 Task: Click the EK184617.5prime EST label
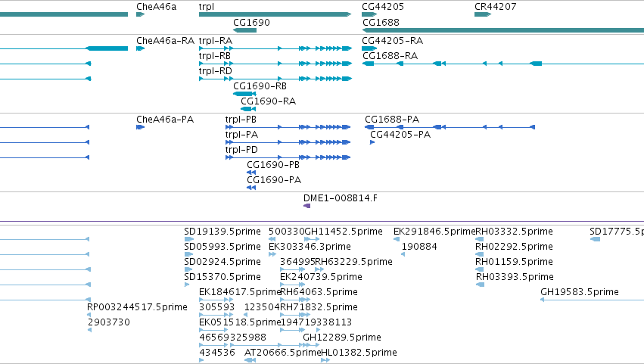click(x=239, y=293)
